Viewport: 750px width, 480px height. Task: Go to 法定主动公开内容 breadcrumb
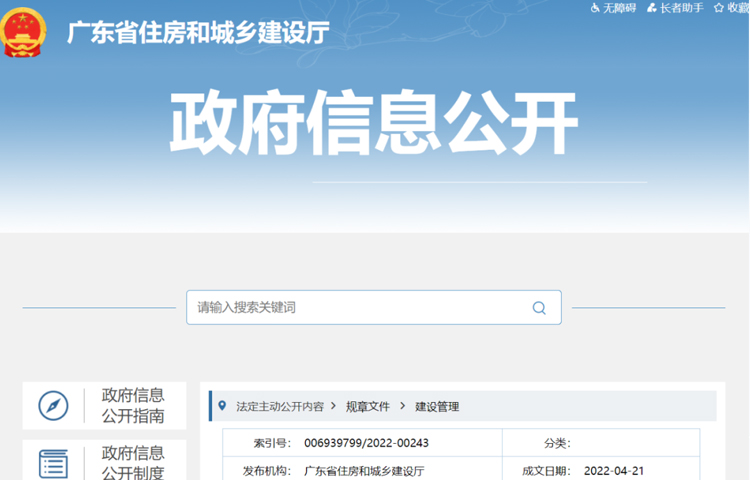coord(280,407)
